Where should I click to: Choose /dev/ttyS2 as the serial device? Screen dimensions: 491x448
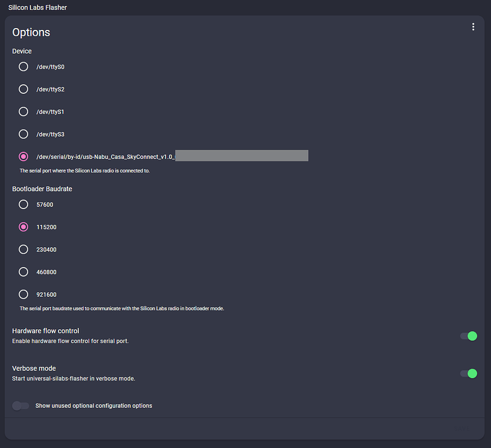[x=23, y=89]
